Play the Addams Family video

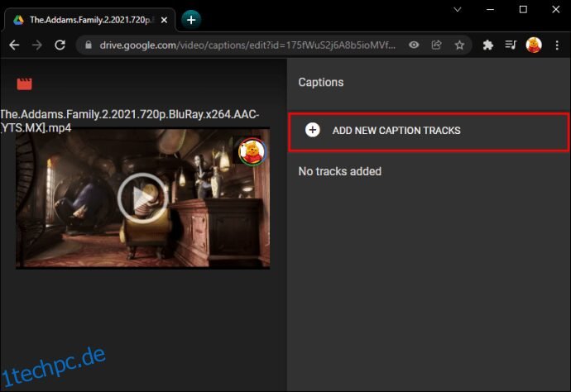click(x=142, y=198)
